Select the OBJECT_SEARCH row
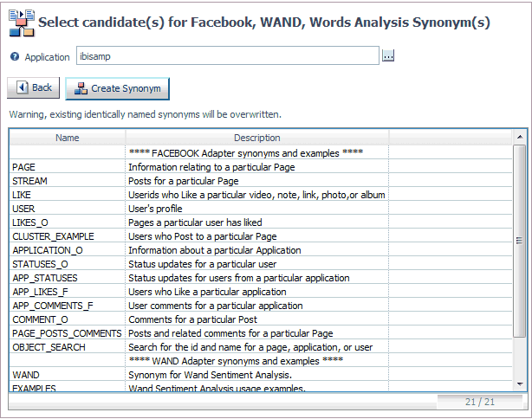 pos(261,348)
